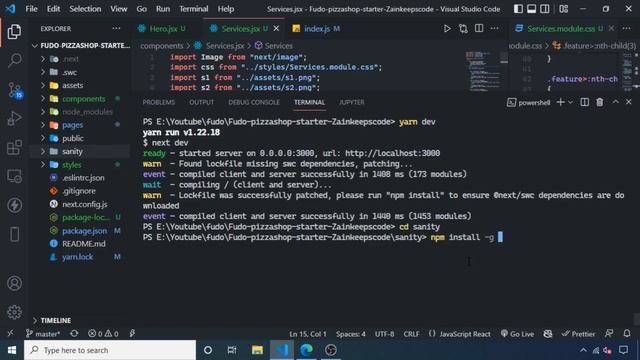The height and width of the screenshot is (360, 640).
Task: Open the device preview icon in activity bar
Action: click(x=14, y=234)
